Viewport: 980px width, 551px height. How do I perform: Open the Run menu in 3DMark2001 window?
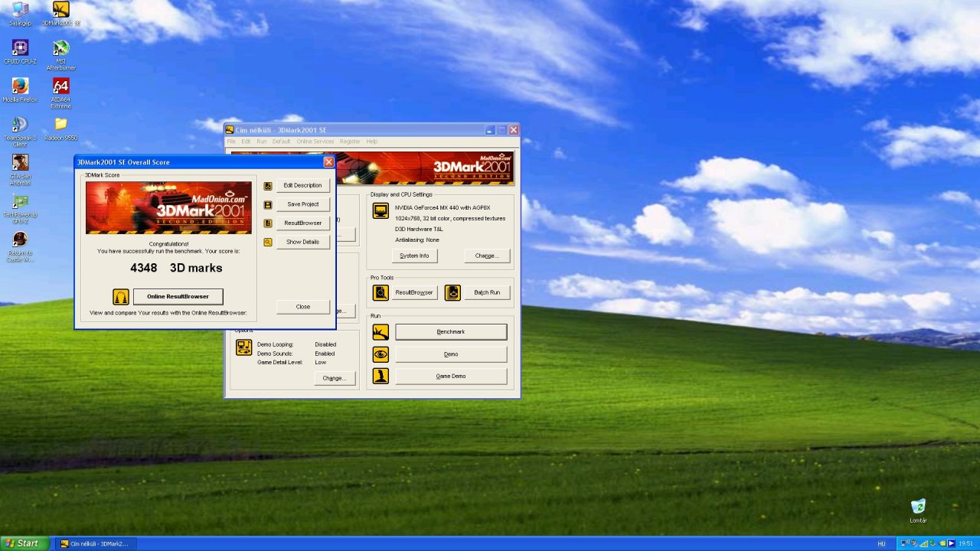[262, 142]
